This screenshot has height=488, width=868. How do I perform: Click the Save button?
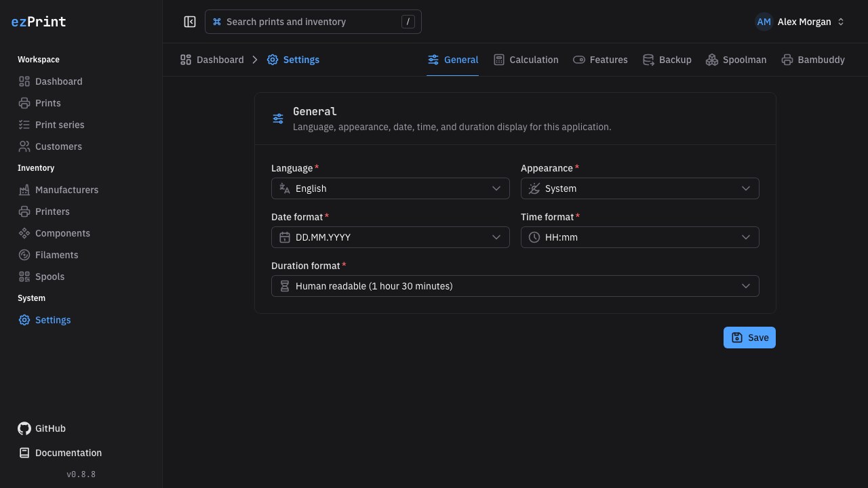tap(749, 338)
